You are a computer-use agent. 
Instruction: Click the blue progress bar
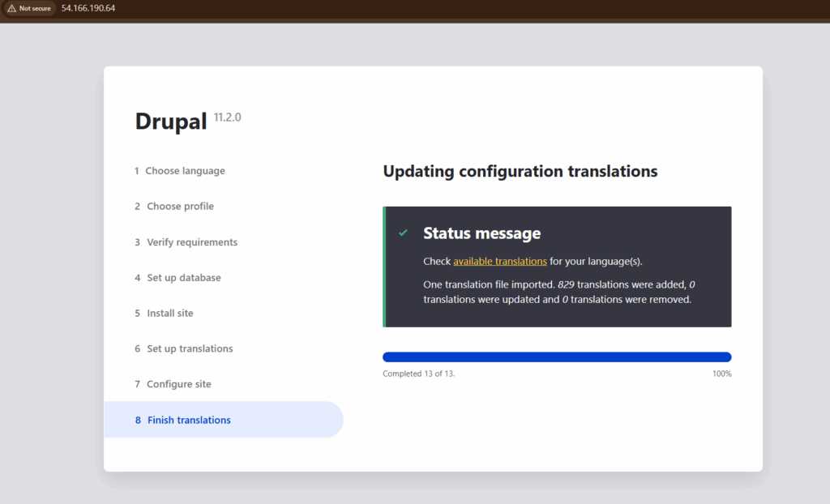click(x=557, y=357)
